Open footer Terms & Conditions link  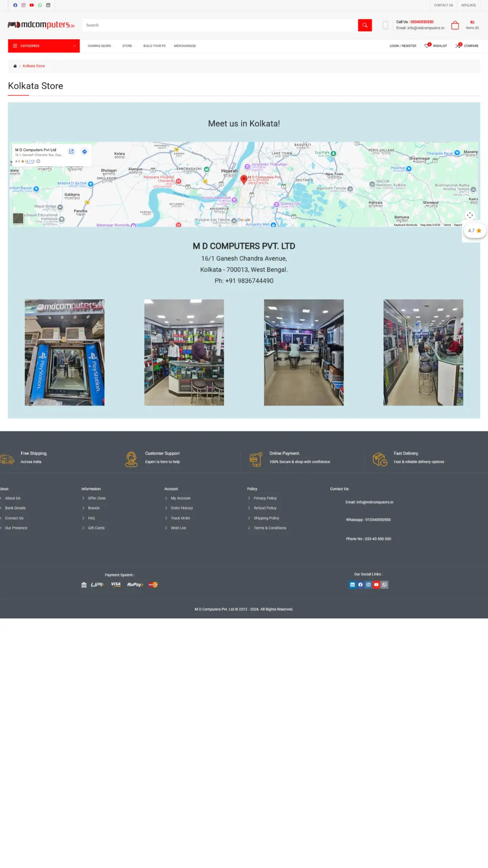pyautogui.click(x=270, y=528)
